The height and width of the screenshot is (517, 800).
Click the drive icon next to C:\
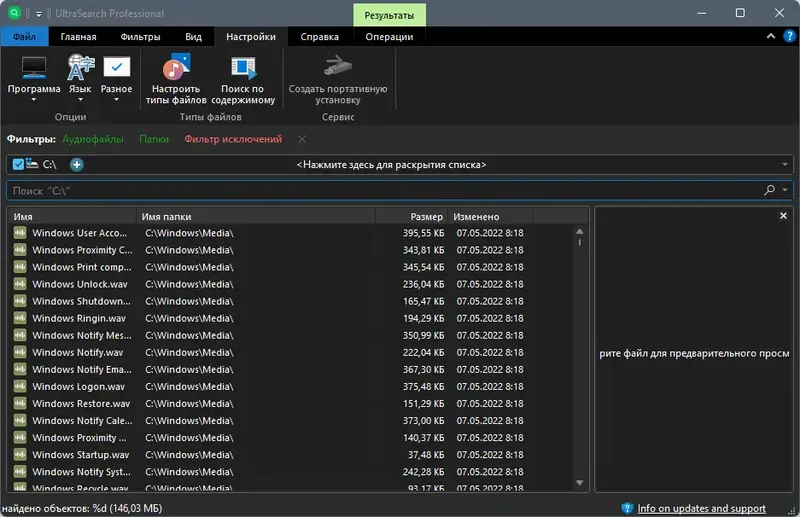32,164
